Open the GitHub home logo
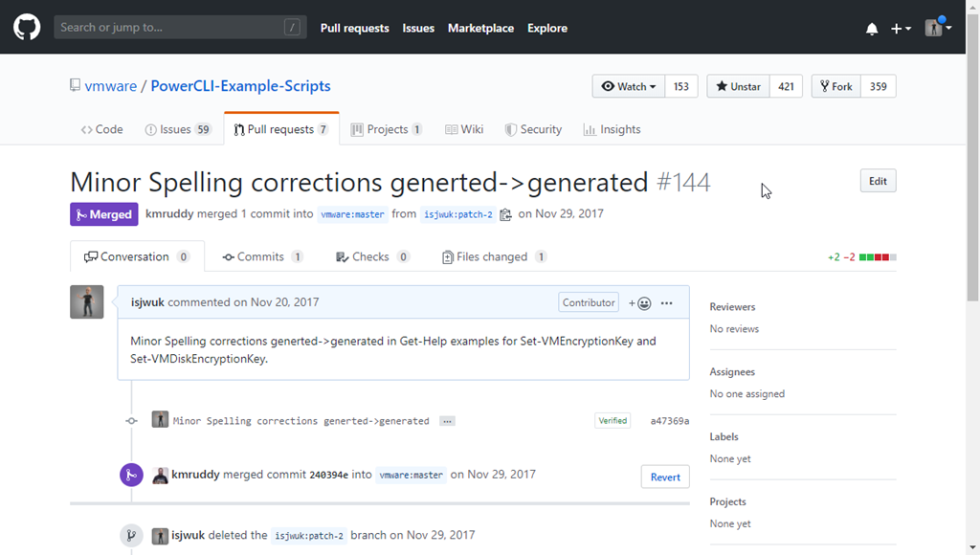Image resolution: width=980 pixels, height=555 pixels. point(27,28)
